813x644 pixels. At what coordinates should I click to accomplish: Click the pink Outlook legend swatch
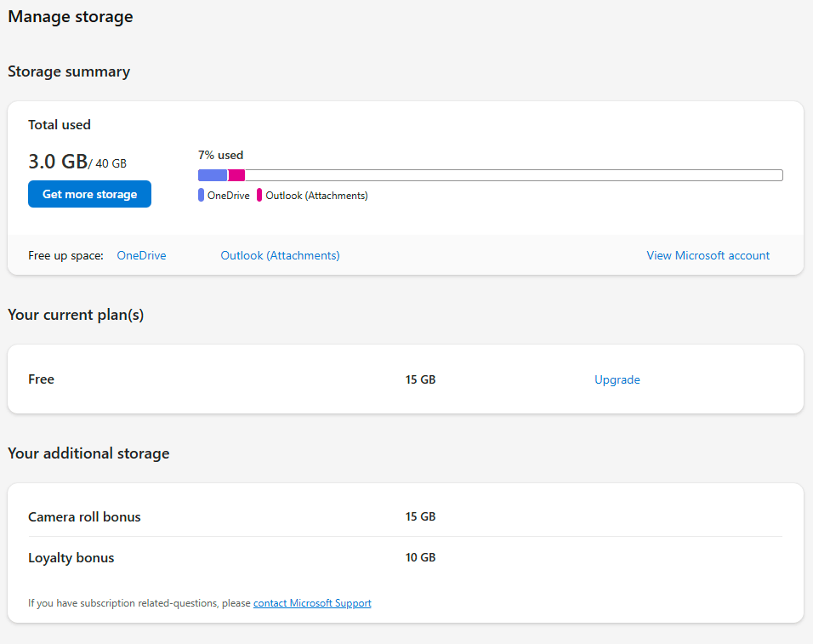[259, 195]
